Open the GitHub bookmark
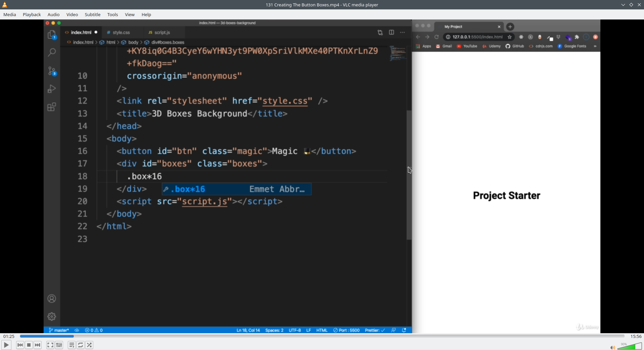The image size is (644, 350). (515, 46)
